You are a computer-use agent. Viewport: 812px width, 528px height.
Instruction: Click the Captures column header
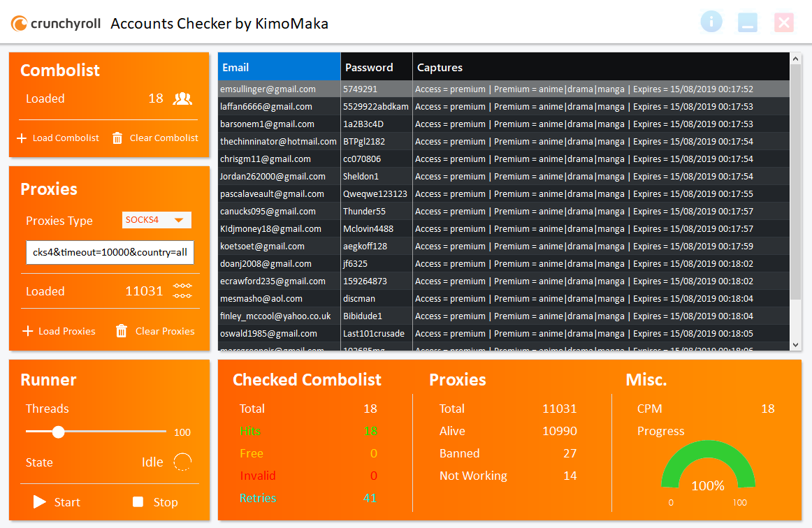pos(601,68)
